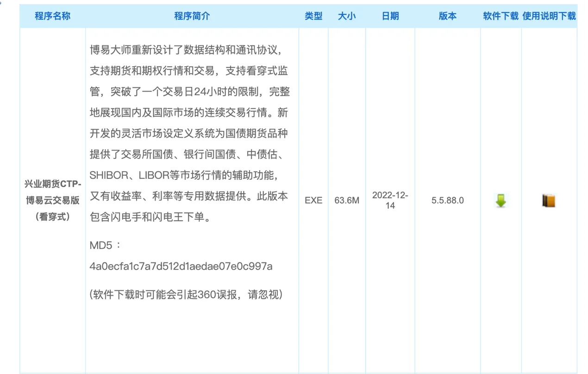
Task: Select the 程序名称 column header
Action: tap(53, 16)
